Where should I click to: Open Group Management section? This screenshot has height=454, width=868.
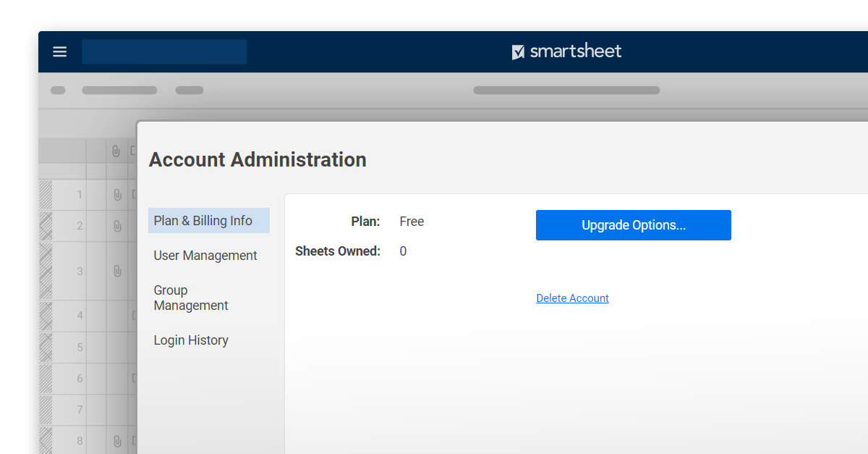point(191,298)
